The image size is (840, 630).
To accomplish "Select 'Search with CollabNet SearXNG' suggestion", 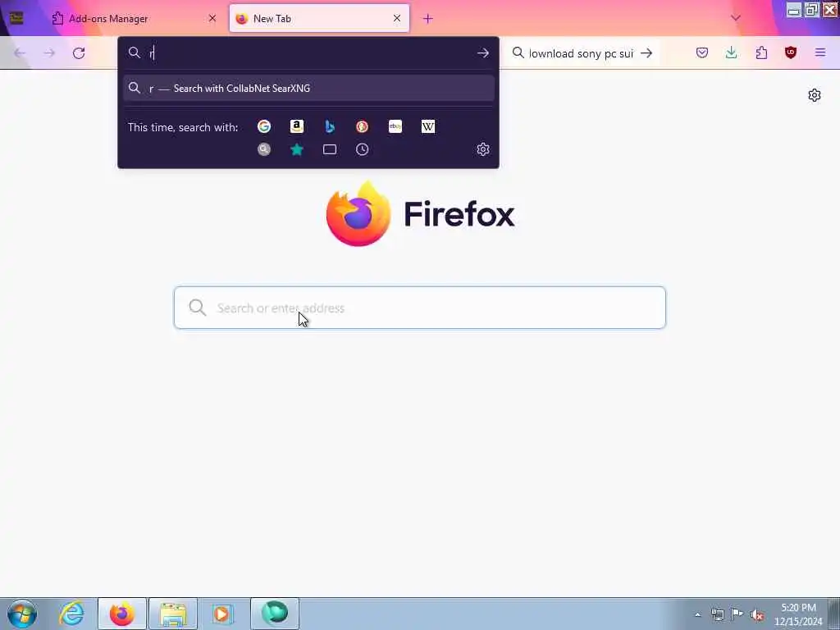I will pyautogui.click(x=308, y=89).
